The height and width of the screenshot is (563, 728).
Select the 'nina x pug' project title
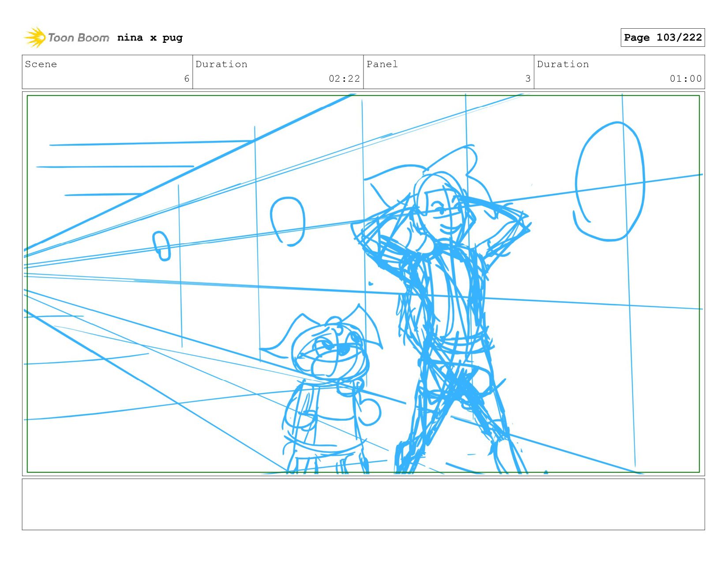point(150,38)
